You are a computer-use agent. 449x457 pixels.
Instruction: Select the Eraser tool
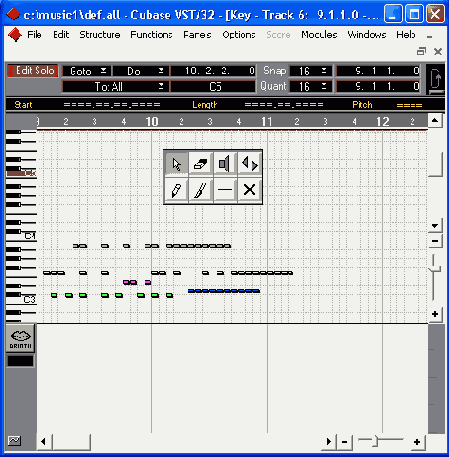point(201,164)
